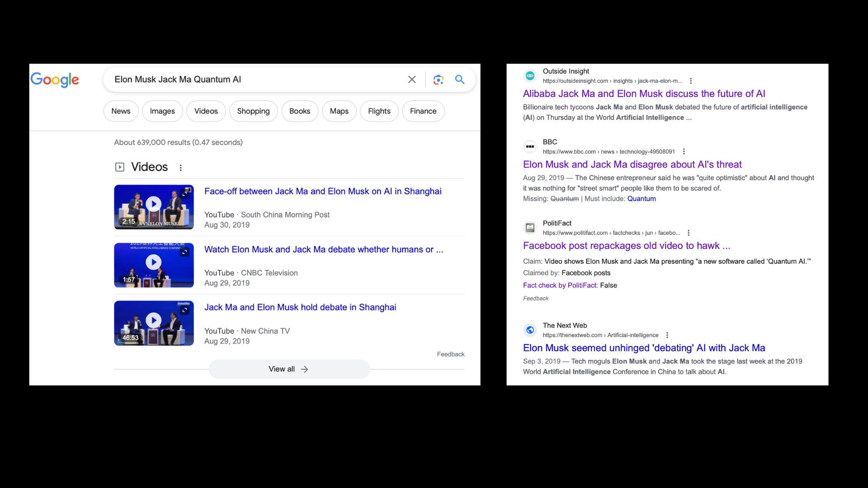The width and height of the screenshot is (868, 488).
Task: Select the Flights filter tab
Action: click(379, 111)
